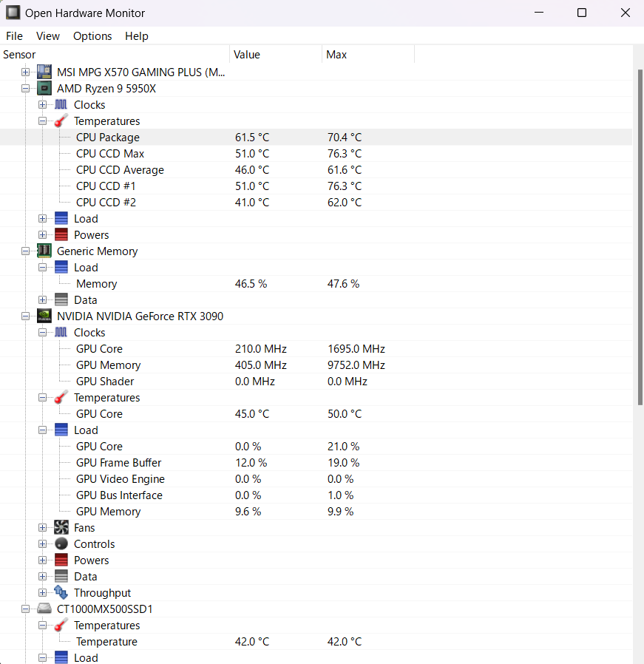Click the SSD Temperatures thermometer icon
The width and height of the screenshot is (644, 664).
pos(61,626)
